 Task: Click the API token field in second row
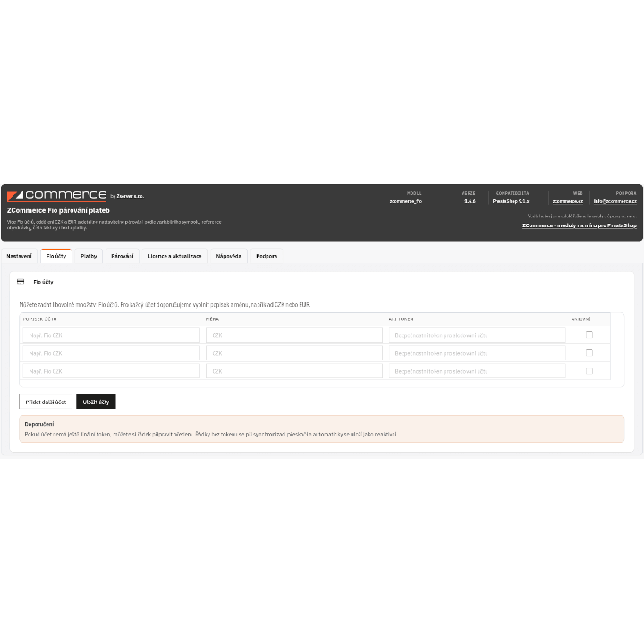tap(478, 353)
